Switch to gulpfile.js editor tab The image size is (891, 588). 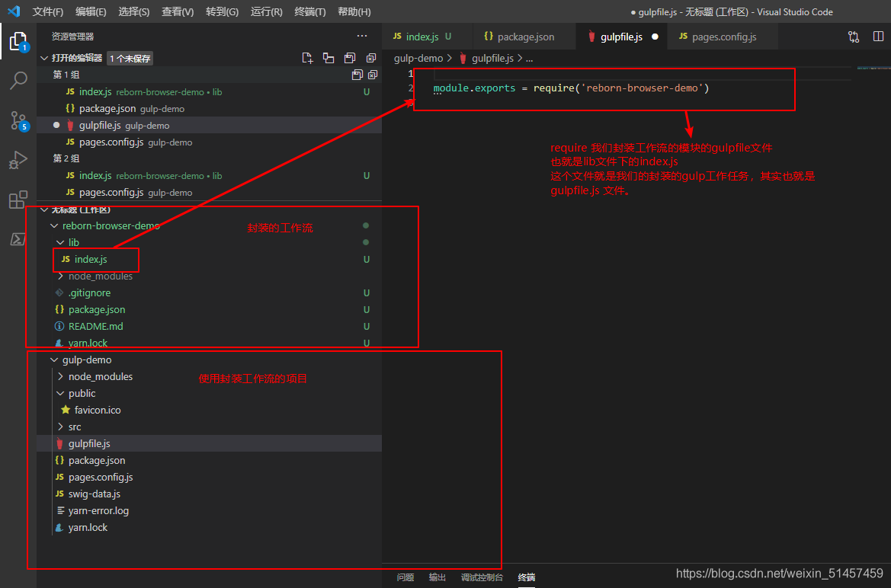[621, 37]
